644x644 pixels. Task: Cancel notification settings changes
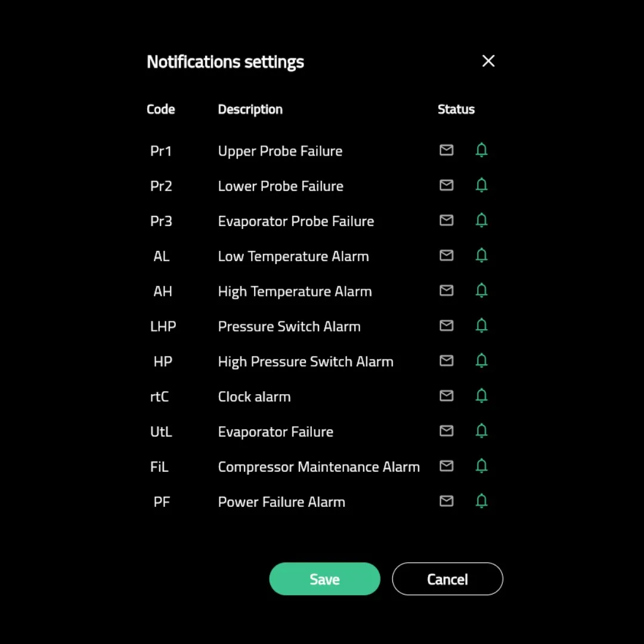[x=447, y=579]
